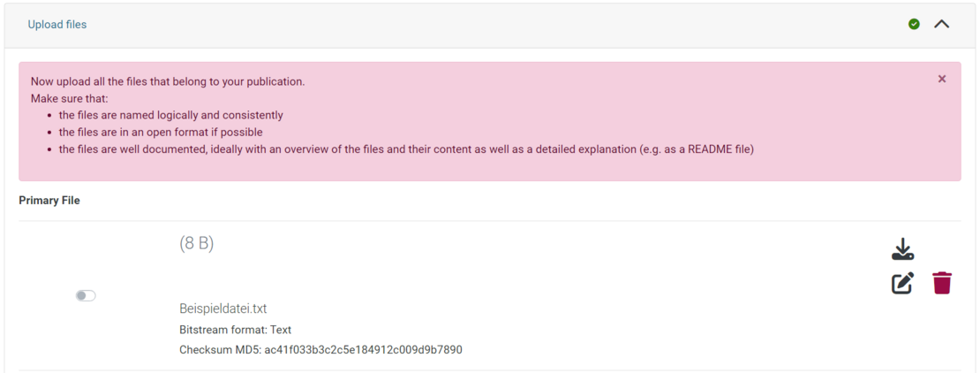Select the Beispieldatei.txt file name
This screenshot has height=373, width=980.
click(222, 308)
